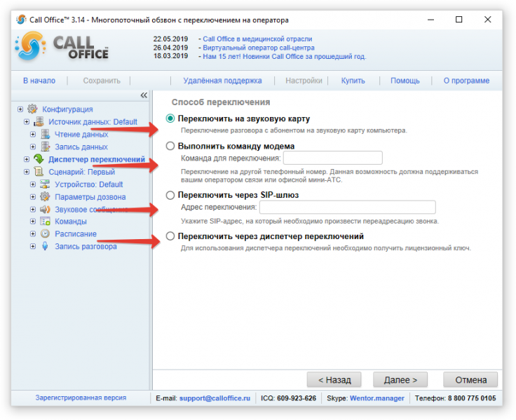This screenshot has height=420, width=516.
Task: Click ICQ number 609-923-626
Action: 297,398
